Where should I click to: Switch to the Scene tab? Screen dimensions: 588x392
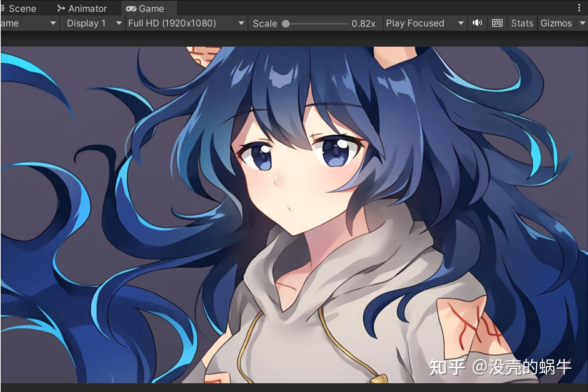pyautogui.click(x=19, y=8)
